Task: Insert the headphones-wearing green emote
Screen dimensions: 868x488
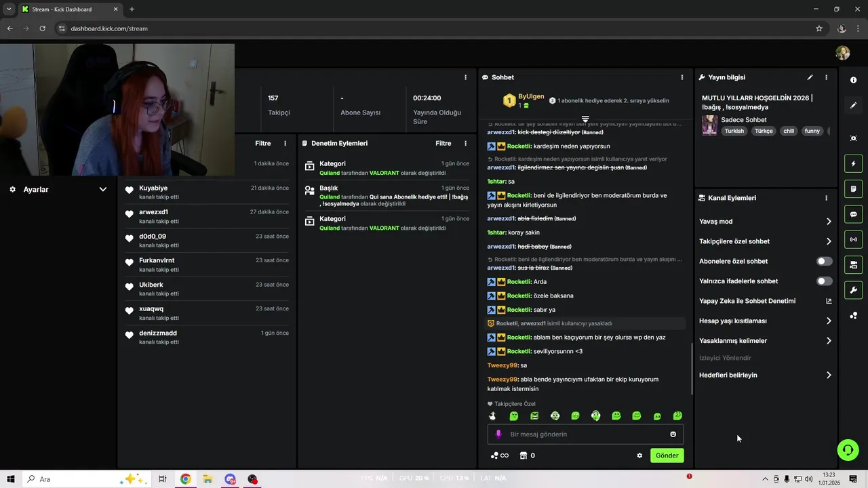Action: coord(595,416)
